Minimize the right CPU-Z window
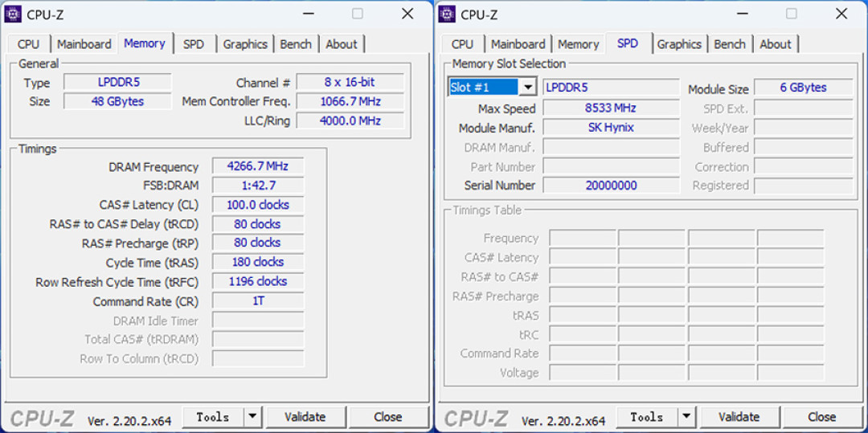This screenshot has height=433, width=868. pos(741,14)
